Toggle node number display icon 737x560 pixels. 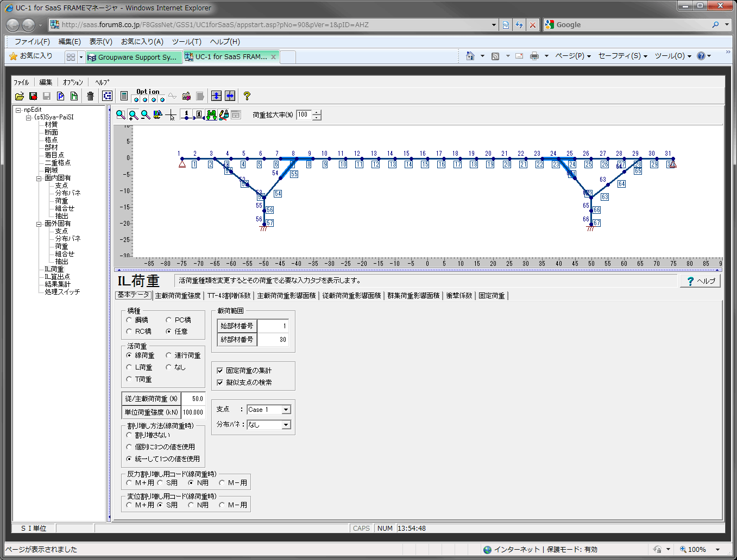186,114
